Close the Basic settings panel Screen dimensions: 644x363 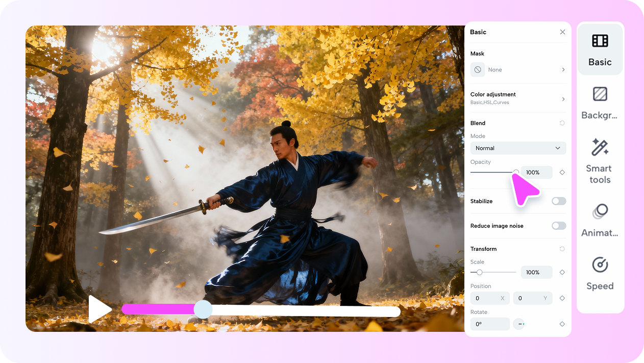[x=562, y=32]
